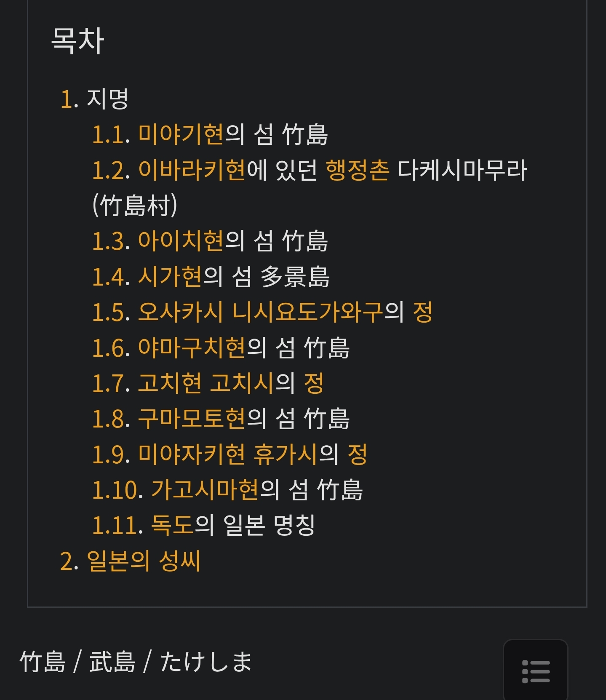Open the 아이치현 link

click(181, 241)
